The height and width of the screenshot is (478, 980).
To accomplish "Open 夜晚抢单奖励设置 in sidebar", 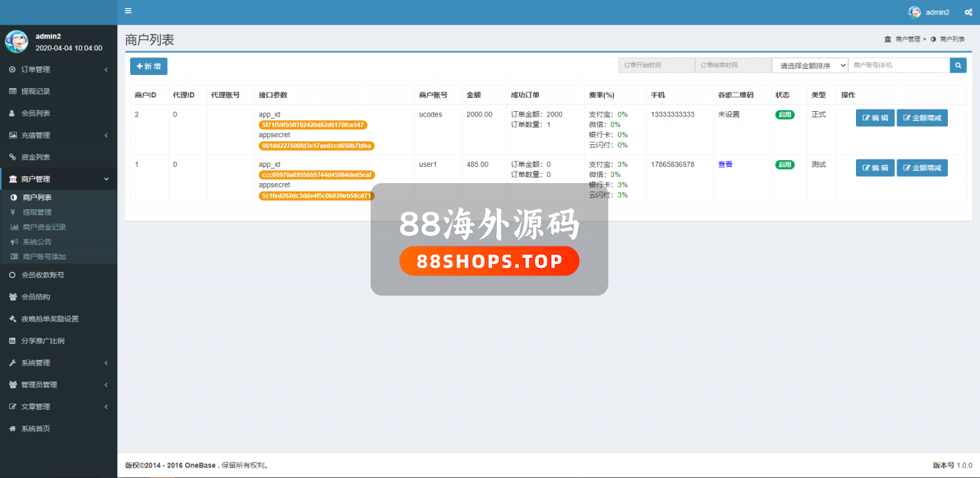I will (49, 319).
